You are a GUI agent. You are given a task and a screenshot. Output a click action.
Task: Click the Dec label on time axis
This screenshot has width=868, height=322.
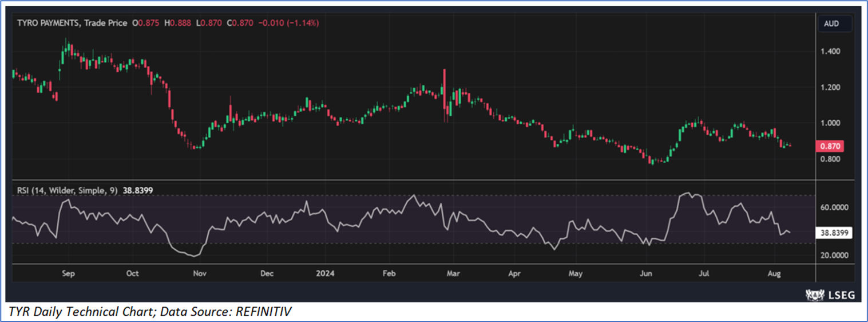[x=267, y=274]
